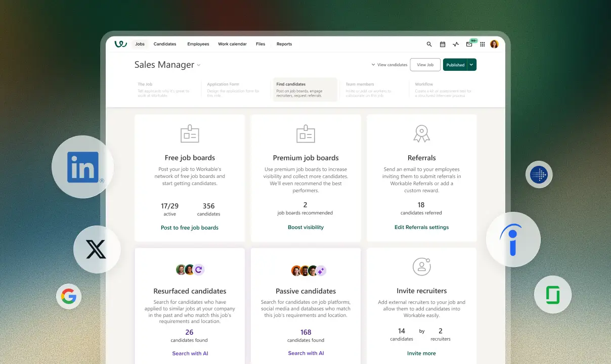Click Post to free job boards link
Viewport: 611px width, 364px height.
pyautogui.click(x=190, y=227)
